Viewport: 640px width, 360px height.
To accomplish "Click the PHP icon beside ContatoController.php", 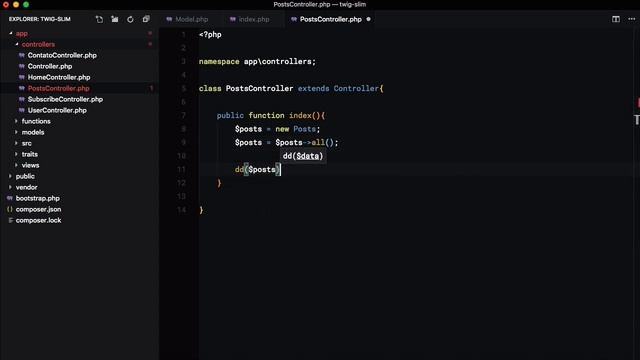I will coord(22,55).
